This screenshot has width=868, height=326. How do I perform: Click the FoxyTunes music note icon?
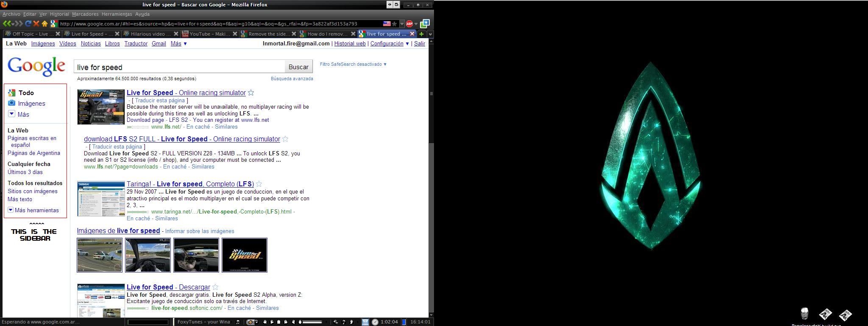[x=238, y=322]
